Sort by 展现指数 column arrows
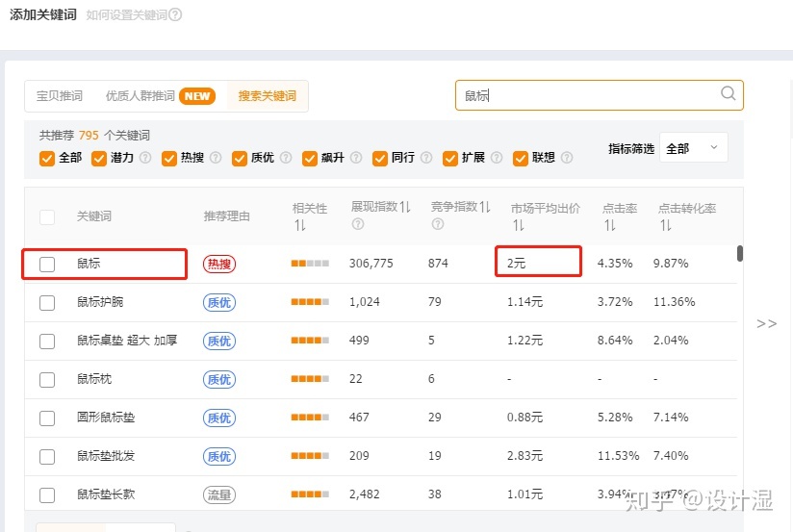 (405, 207)
